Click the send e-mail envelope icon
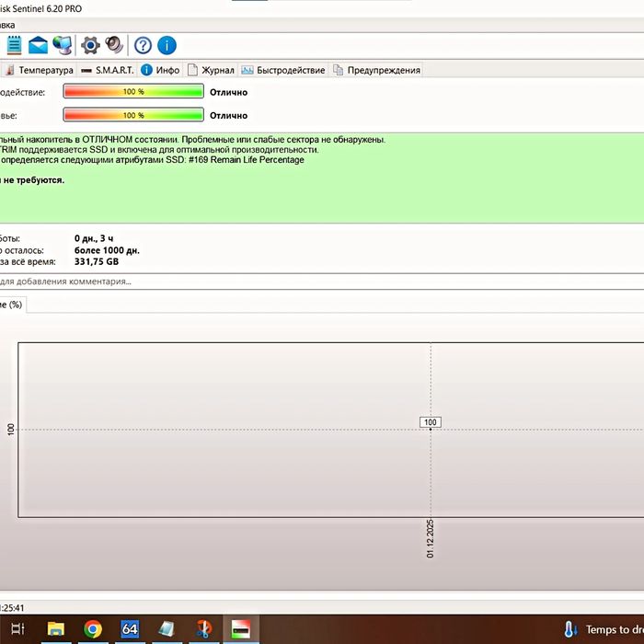 click(38, 45)
